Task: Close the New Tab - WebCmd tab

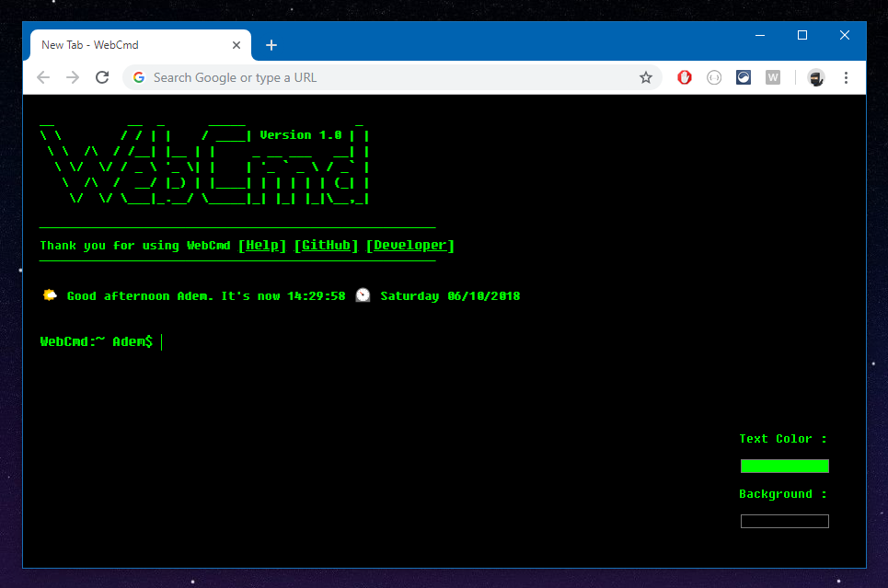Action: pos(236,45)
